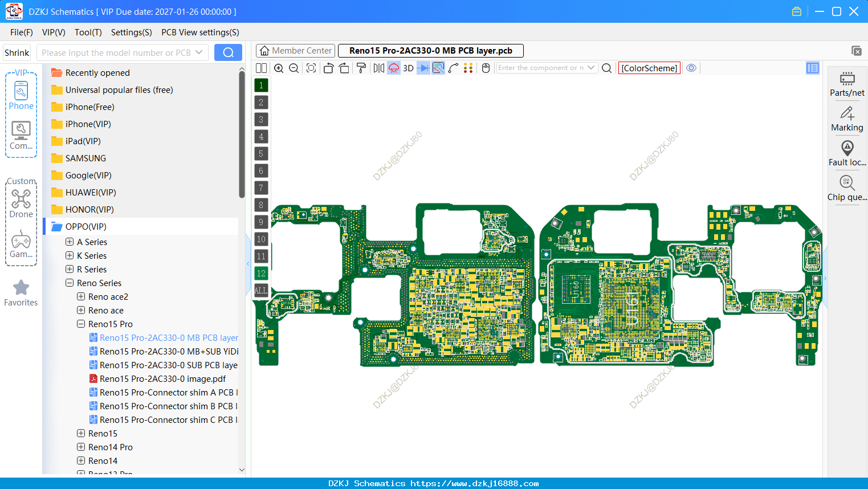Click the file tree scrollbar down arrow
This screenshot has width=868, height=489.
pos(242,470)
